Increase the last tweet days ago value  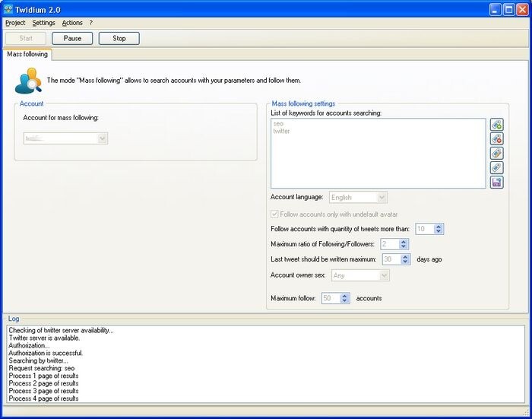(405, 257)
